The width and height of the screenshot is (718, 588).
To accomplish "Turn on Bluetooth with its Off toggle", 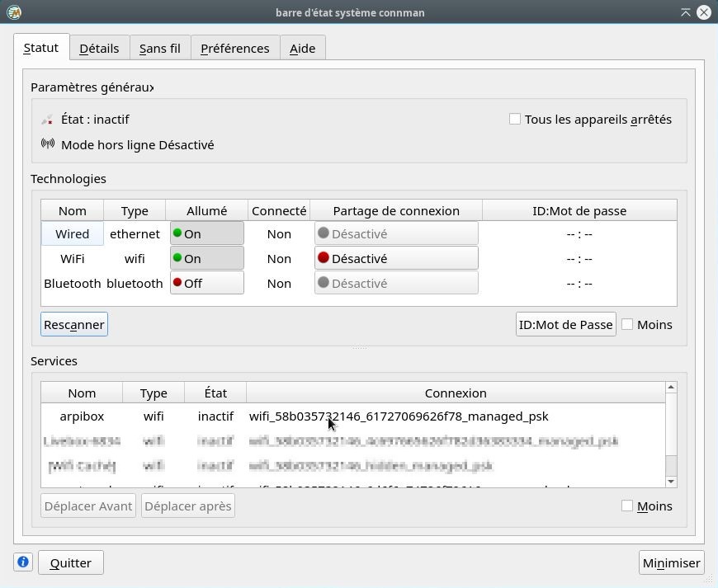I will [x=206, y=283].
